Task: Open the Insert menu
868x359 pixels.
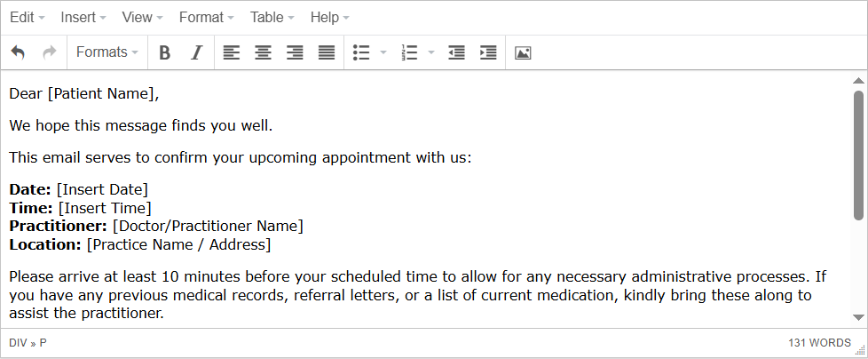Action: (83, 18)
